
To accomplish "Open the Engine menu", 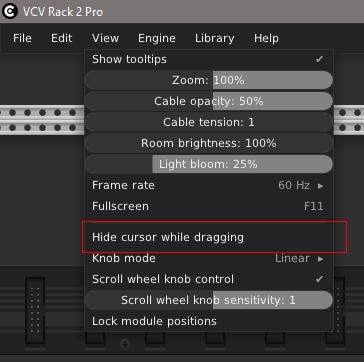I will pos(157,38).
